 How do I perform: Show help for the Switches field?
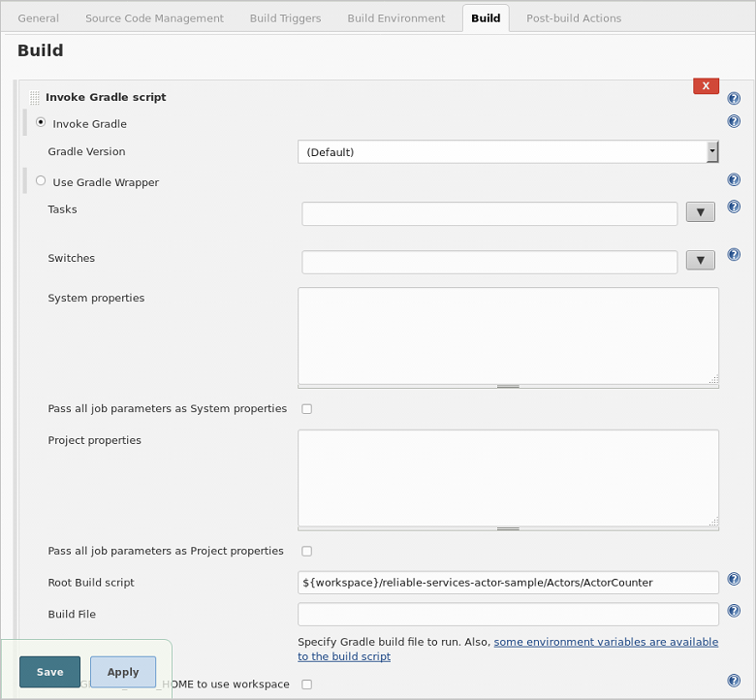[734, 254]
